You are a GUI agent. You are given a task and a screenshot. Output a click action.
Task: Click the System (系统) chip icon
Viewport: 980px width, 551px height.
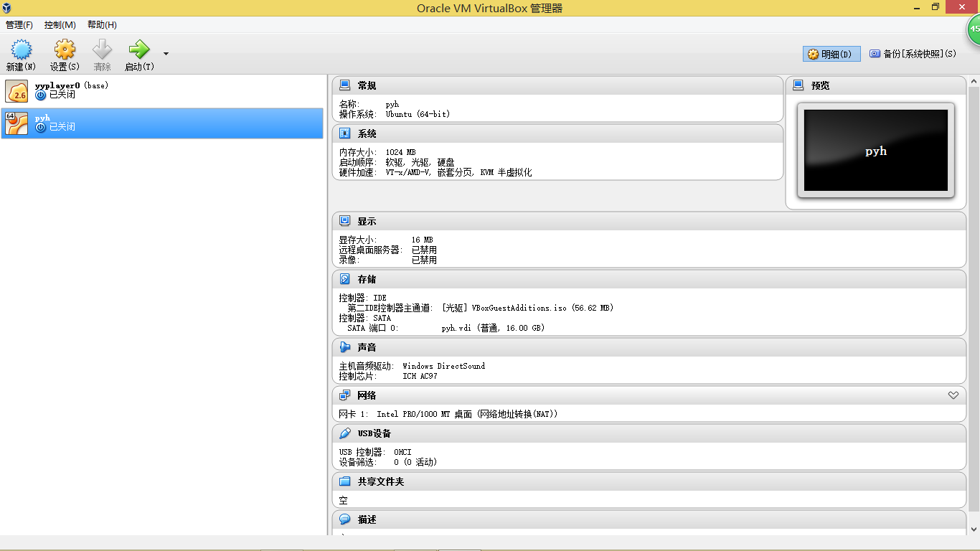tap(345, 133)
